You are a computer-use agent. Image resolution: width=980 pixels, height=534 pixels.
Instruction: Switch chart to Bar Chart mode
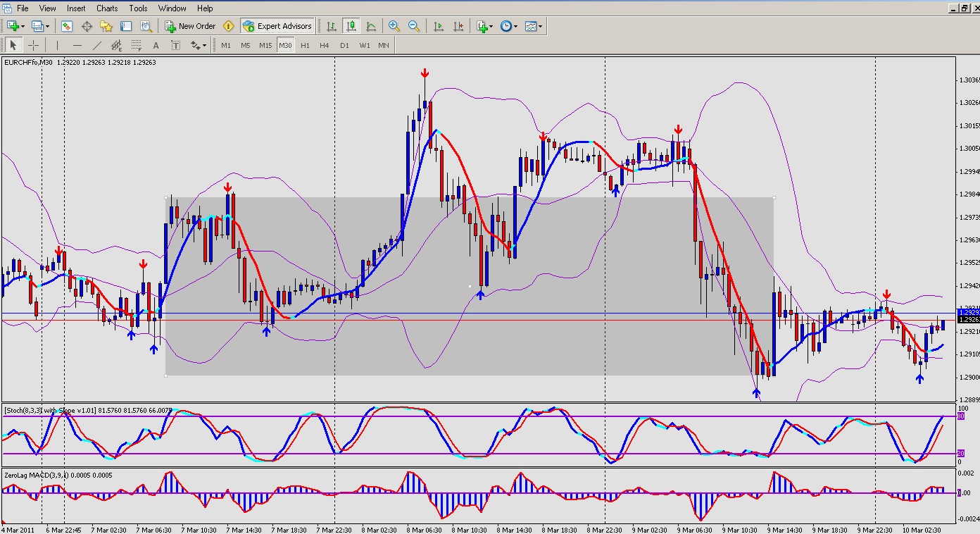pos(331,26)
